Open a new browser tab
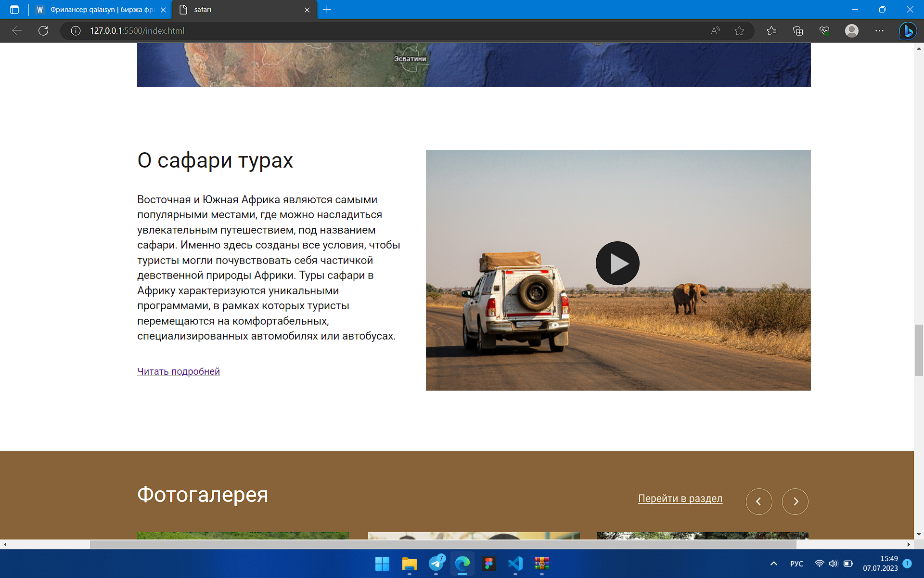Viewport: 924px width, 578px height. coord(327,10)
